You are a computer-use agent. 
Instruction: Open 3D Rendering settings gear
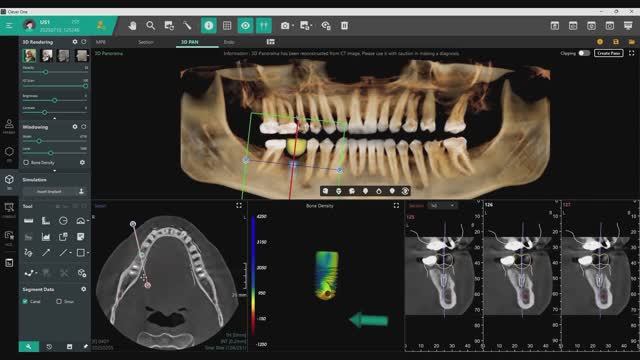point(75,42)
